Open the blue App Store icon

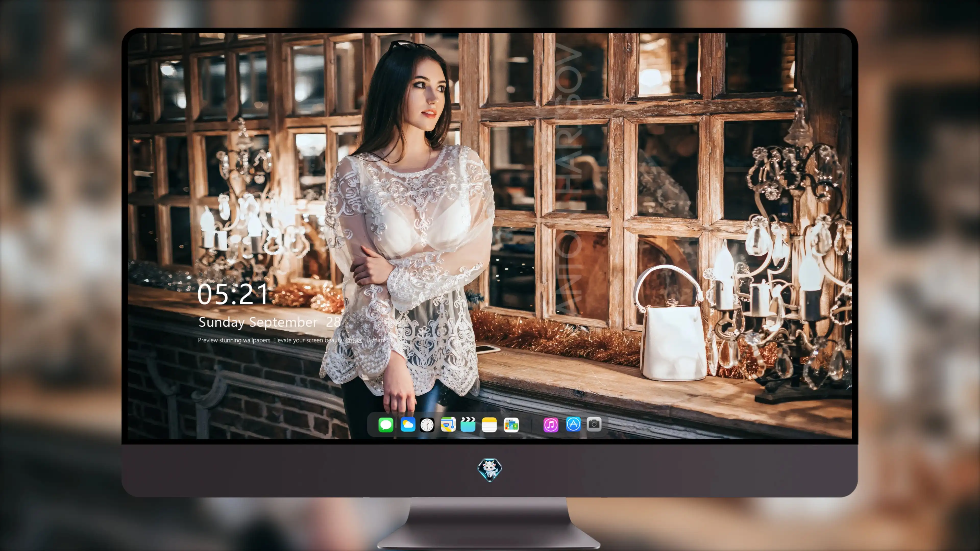tap(573, 424)
